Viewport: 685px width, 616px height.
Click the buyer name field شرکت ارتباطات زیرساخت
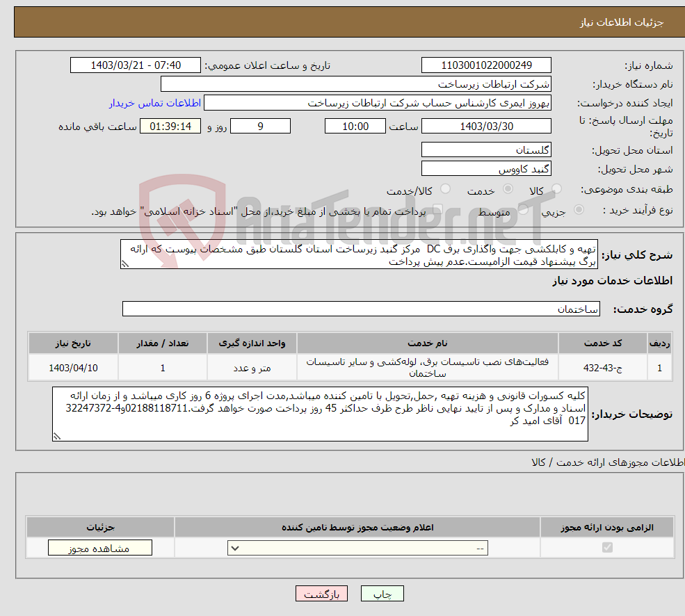[x=355, y=84]
